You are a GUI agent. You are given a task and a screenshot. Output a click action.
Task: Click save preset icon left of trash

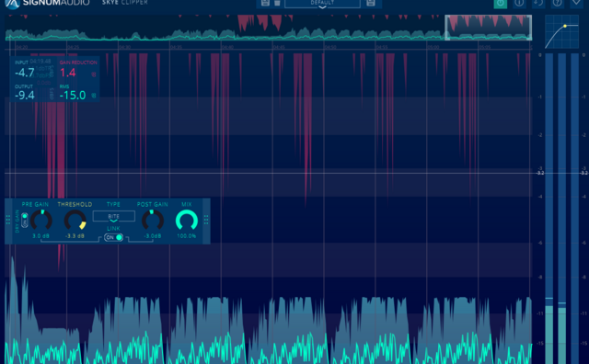tap(265, 3)
